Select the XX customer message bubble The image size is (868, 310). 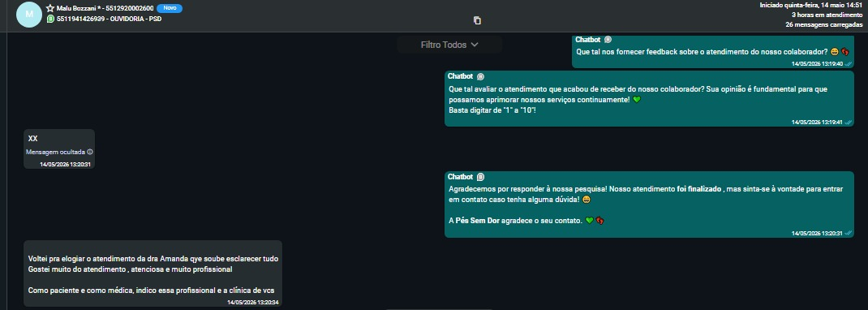click(x=59, y=149)
